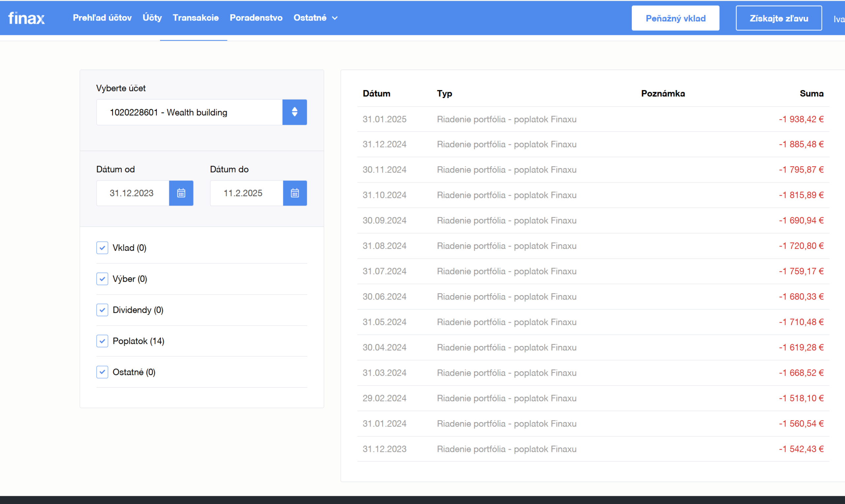Screen dimensions: 845x504
Task: Click the Peňažný vklad button
Action: (x=675, y=18)
